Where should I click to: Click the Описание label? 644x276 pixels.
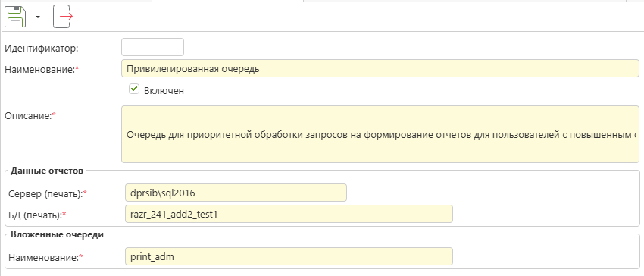tap(30, 115)
